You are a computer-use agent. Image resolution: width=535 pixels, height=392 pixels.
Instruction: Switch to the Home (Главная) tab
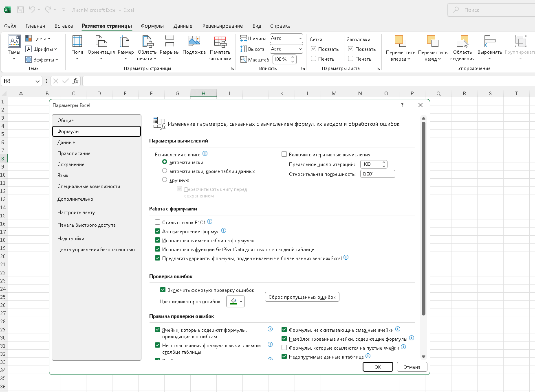35,26
